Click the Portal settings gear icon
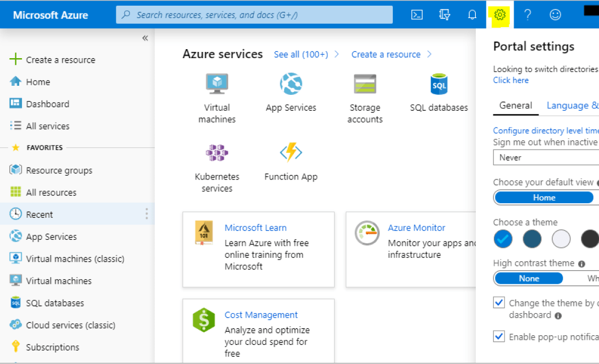The height and width of the screenshot is (364, 599). click(x=500, y=15)
